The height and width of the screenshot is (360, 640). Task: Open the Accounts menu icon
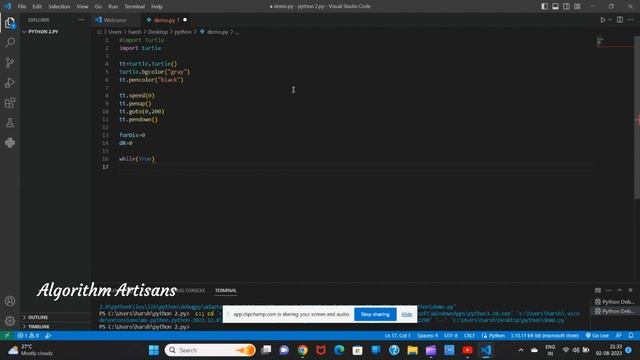coord(10,301)
